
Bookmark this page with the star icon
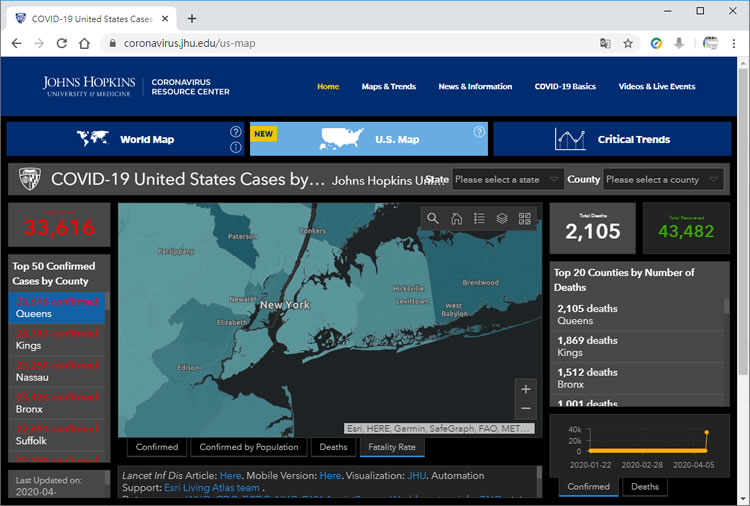pyautogui.click(x=628, y=44)
